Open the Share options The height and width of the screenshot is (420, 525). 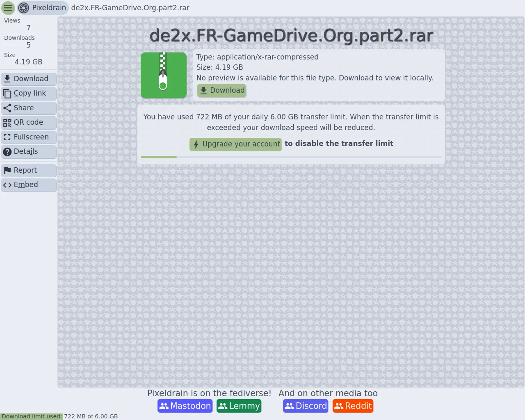29,108
